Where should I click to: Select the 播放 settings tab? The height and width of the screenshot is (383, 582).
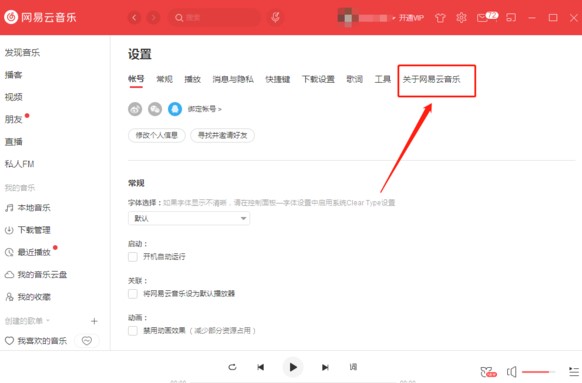193,79
